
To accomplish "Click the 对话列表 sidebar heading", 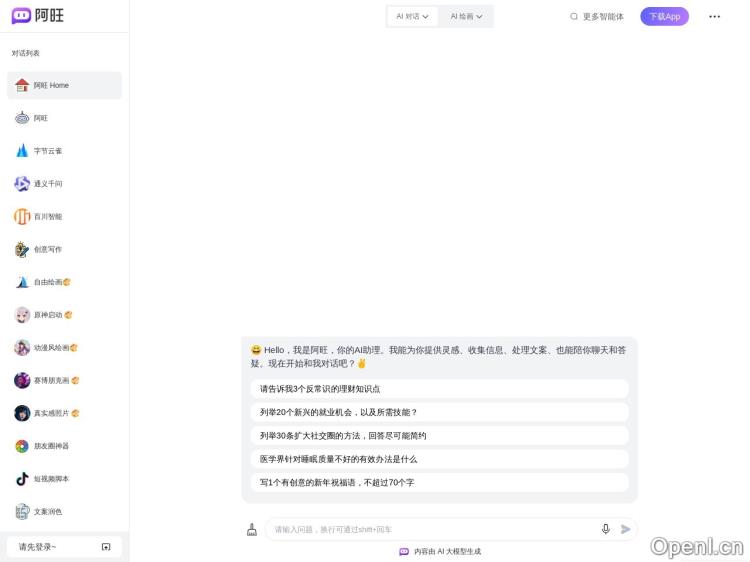I will click(26, 53).
